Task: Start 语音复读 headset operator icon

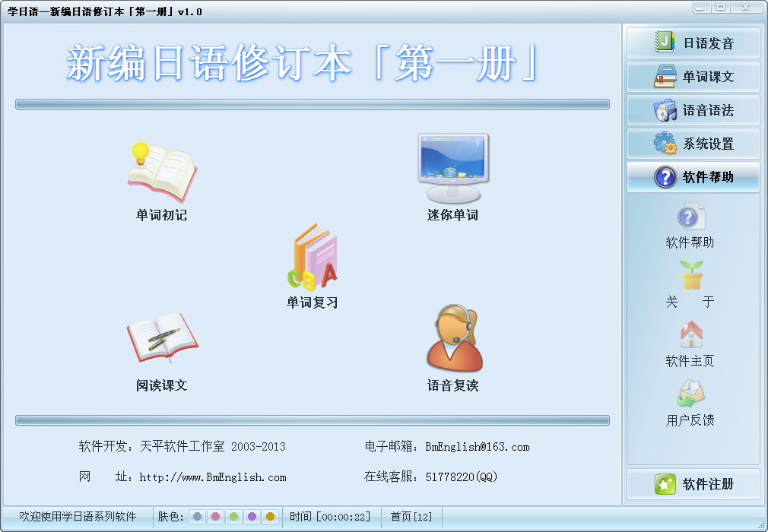Action: pyautogui.click(x=454, y=337)
